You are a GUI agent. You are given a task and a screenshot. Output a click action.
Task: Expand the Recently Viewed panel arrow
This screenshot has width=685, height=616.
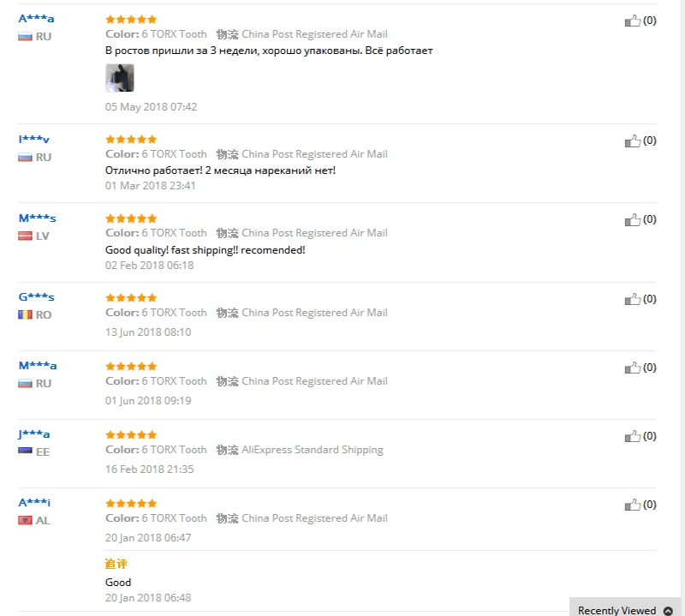[668, 611]
